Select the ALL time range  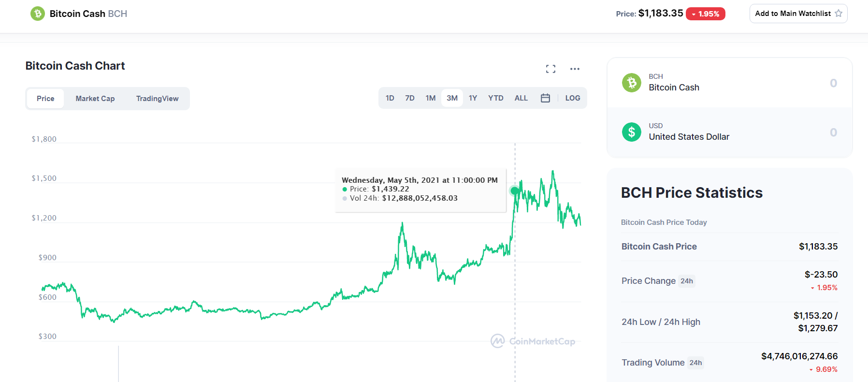coord(521,98)
